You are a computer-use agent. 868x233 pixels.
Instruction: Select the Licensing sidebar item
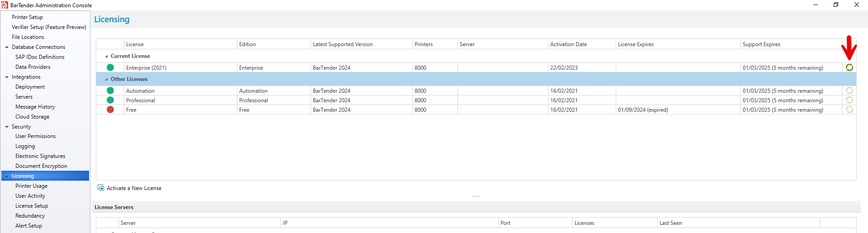coord(45,176)
